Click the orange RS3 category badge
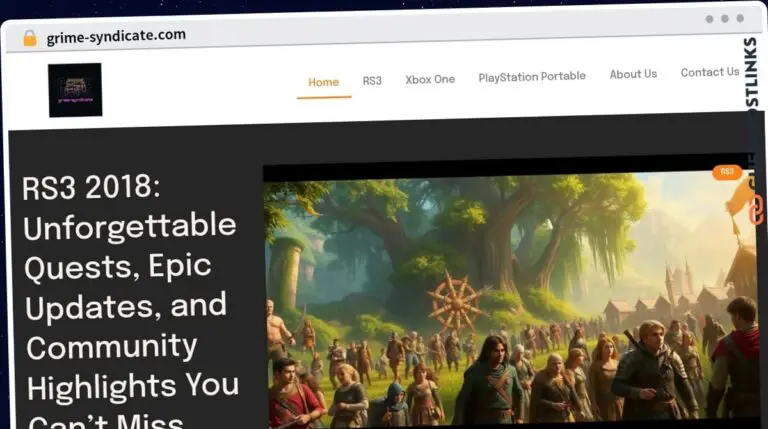 coord(727,171)
